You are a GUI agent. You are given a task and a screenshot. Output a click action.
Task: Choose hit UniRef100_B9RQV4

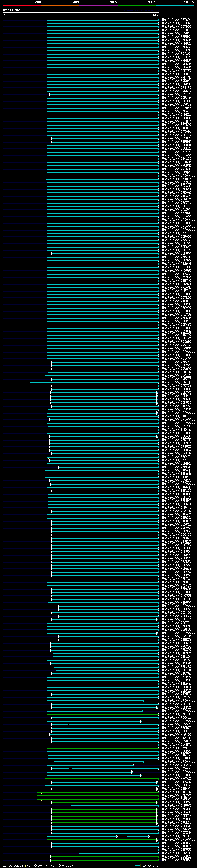[177, 81]
